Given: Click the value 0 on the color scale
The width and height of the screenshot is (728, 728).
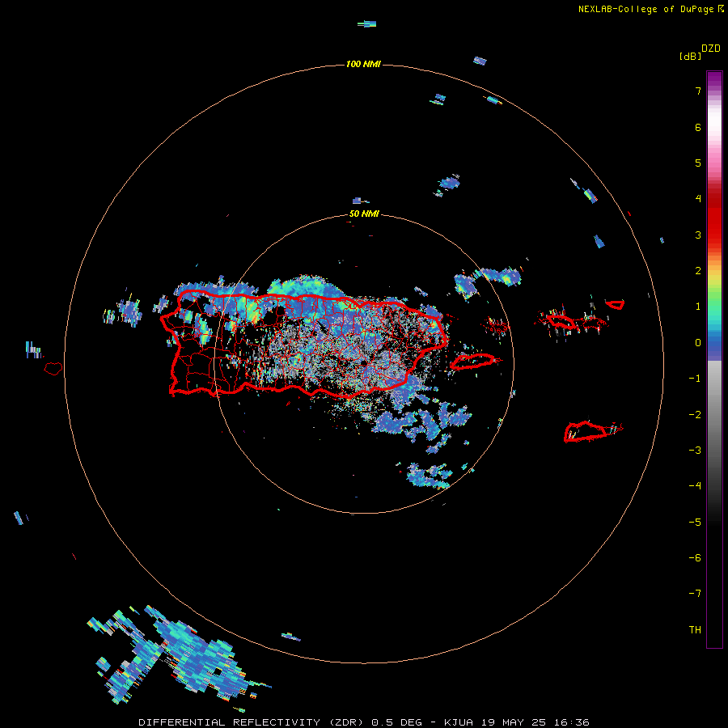Looking at the screenshot, I should (698, 343).
